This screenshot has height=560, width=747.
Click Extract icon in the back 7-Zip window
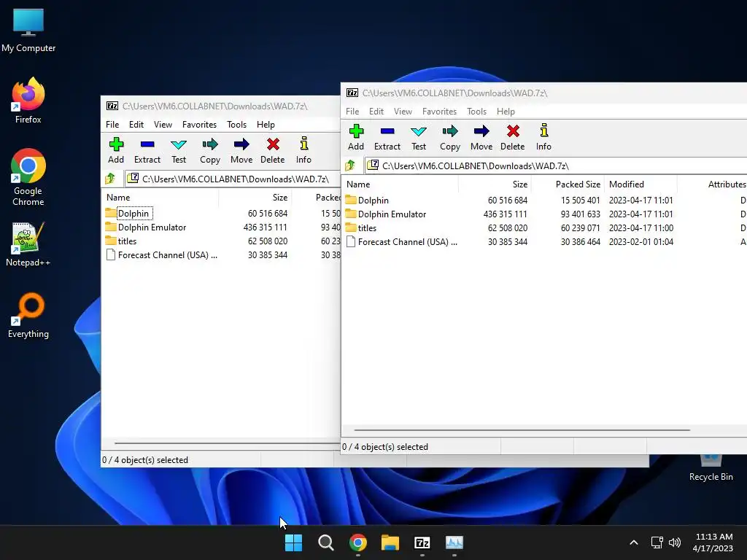(x=147, y=144)
